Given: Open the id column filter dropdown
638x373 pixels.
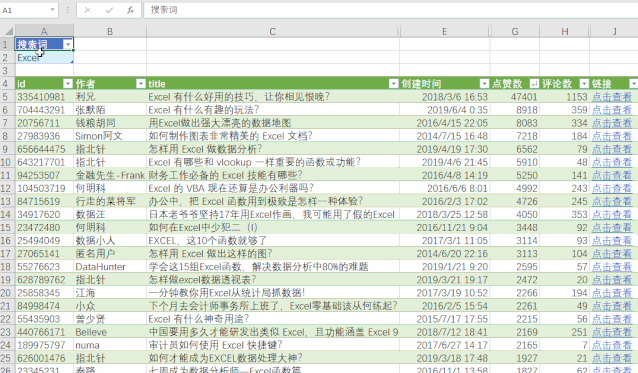Looking at the screenshot, I should point(68,83).
